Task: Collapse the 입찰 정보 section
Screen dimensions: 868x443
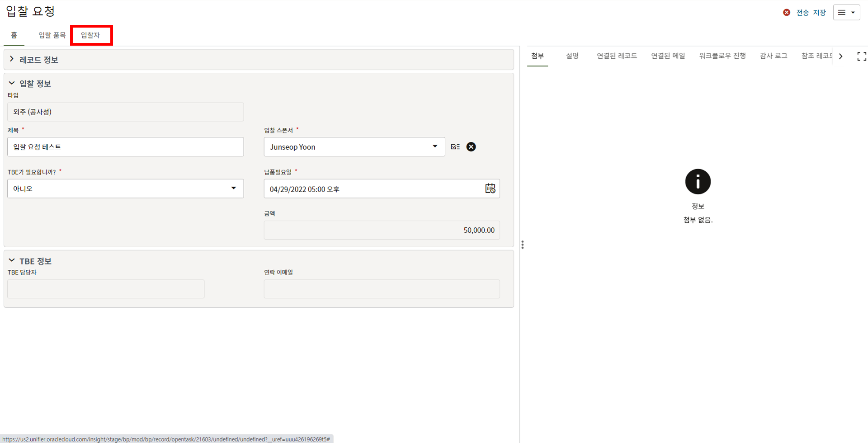Action: 12,83
